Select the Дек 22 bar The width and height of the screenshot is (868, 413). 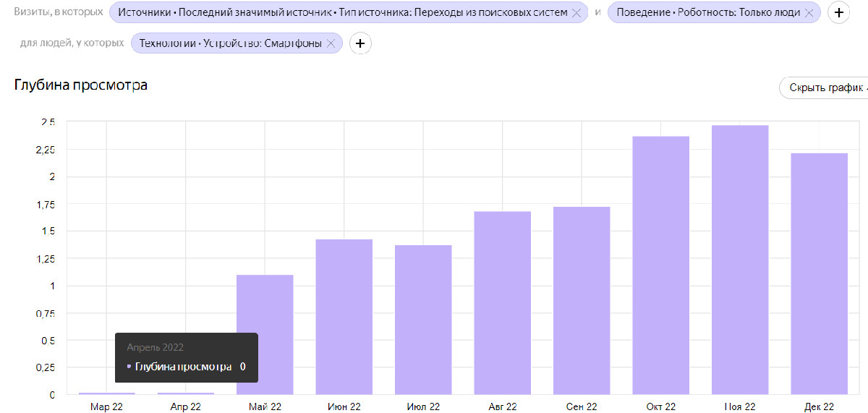click(x=819, y=273)
